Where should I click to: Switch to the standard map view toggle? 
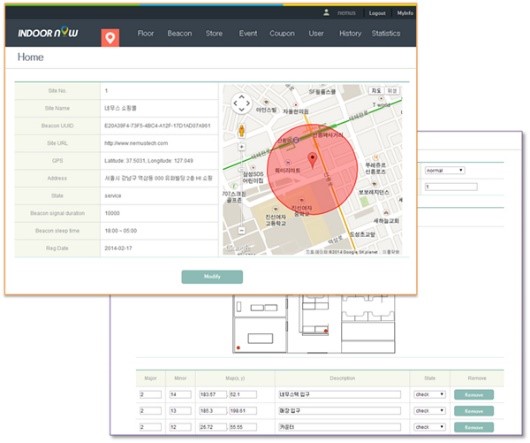(x=376, y=91)
